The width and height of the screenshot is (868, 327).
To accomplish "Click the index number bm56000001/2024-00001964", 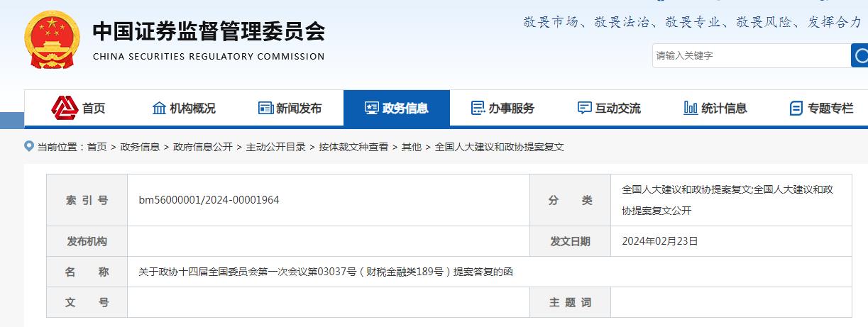I will tap(209, 200).
